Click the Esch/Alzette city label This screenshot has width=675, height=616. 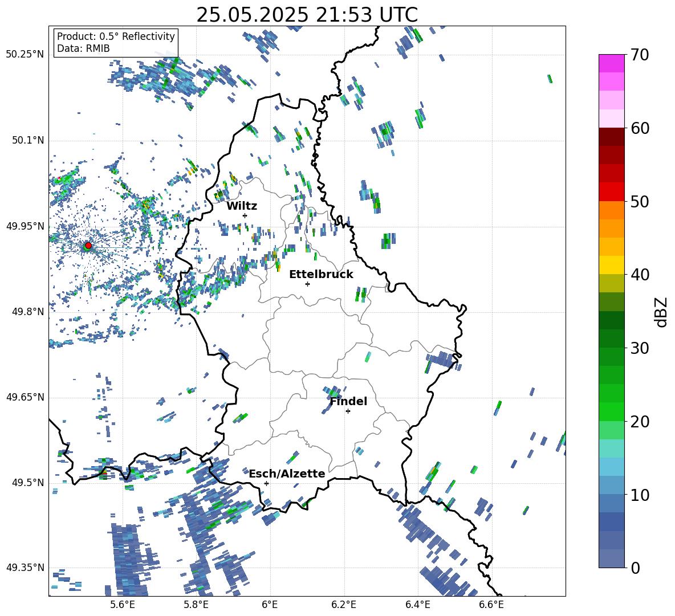287,474
